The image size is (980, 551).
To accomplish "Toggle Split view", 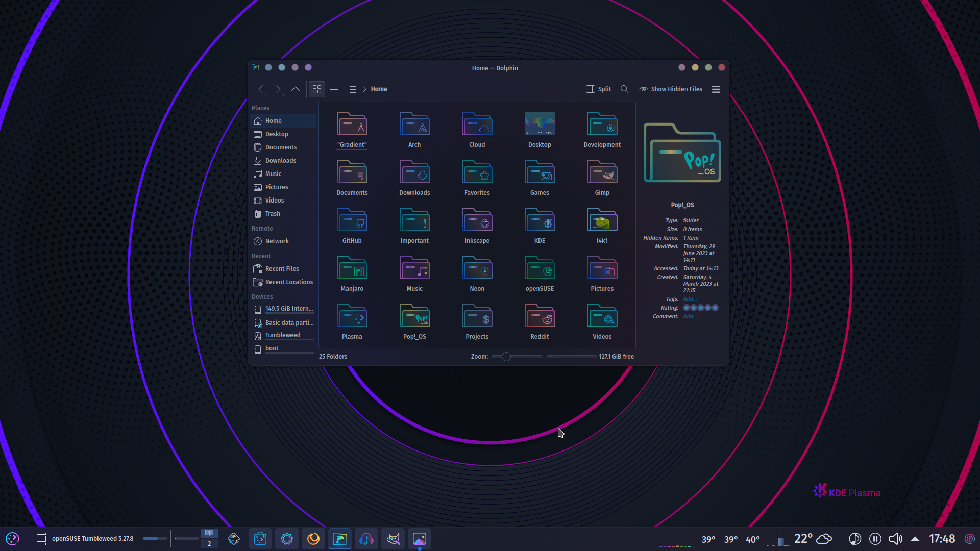I will point(598,89).
